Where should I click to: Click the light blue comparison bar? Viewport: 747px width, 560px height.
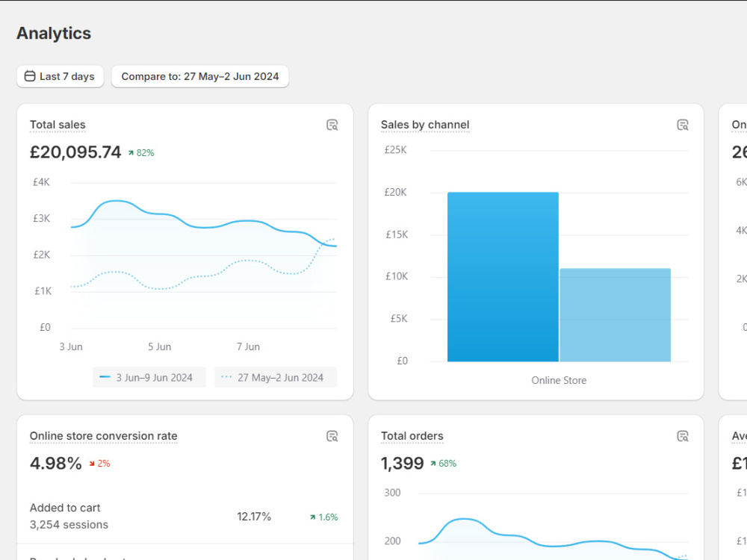coord(615,315)
